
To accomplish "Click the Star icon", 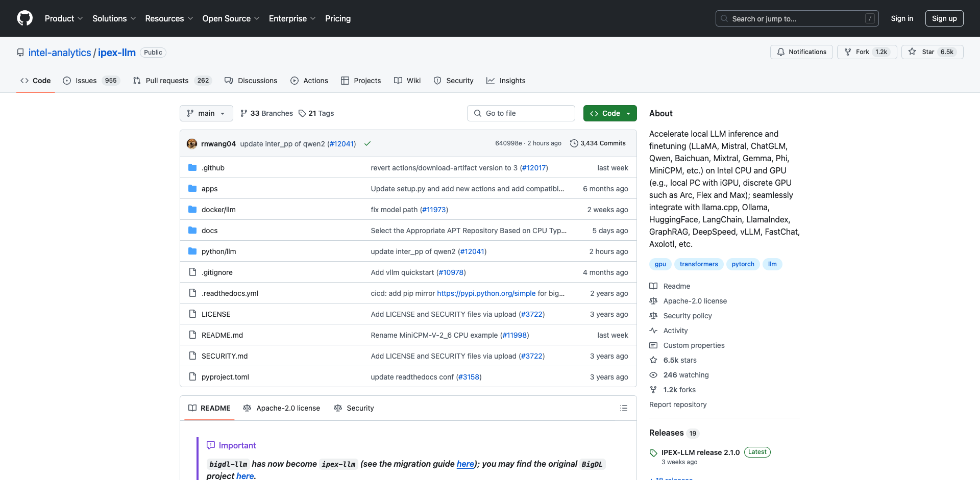I will click(x=912, y=52).
